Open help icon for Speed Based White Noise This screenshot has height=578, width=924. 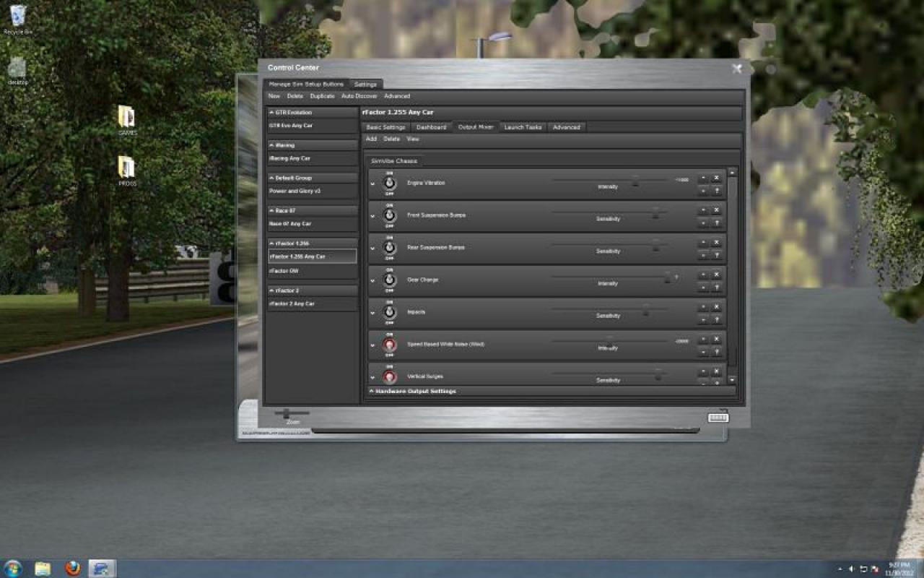click(x=716, y=352)
